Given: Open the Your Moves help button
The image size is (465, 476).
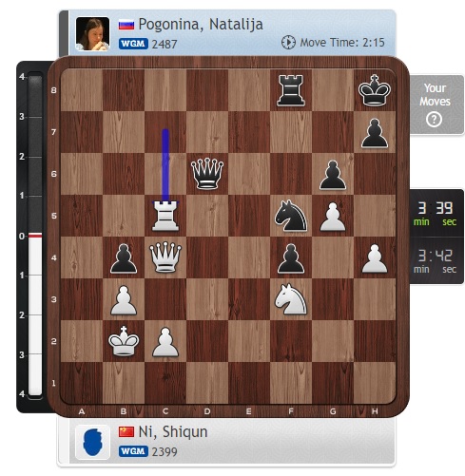Looking at the screenshot, I should pos(435,105).
